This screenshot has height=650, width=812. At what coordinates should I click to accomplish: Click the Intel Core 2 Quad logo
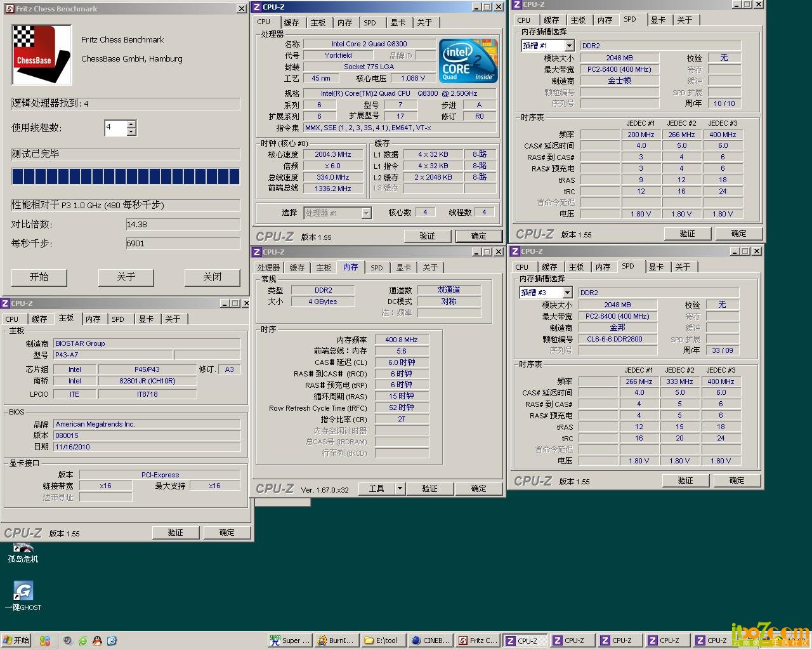pyautogui.click(x=468, y=62)
